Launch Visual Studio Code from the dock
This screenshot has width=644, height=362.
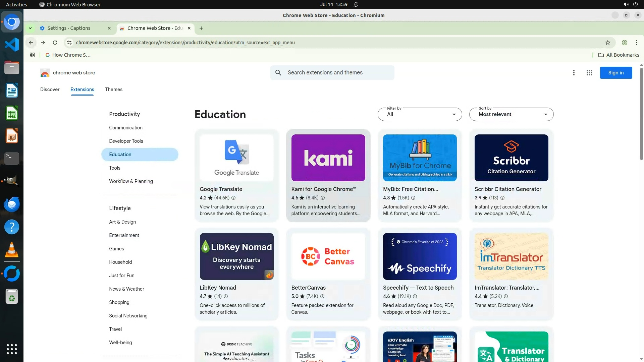click(x=12, y=45)
